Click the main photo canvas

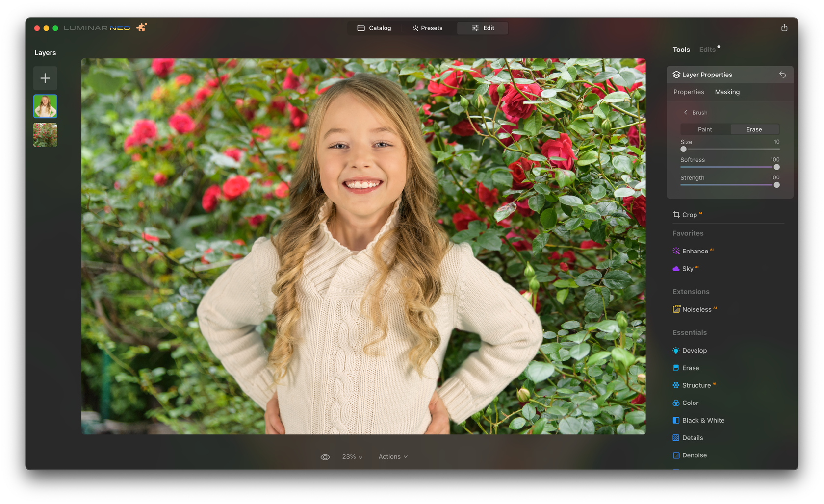pyautogui.click(x=363, y=247)
